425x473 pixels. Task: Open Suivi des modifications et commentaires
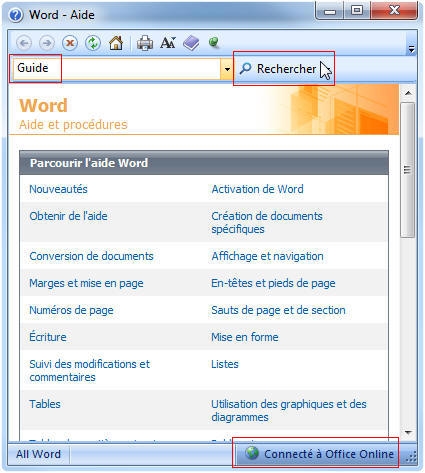(90, 371)
